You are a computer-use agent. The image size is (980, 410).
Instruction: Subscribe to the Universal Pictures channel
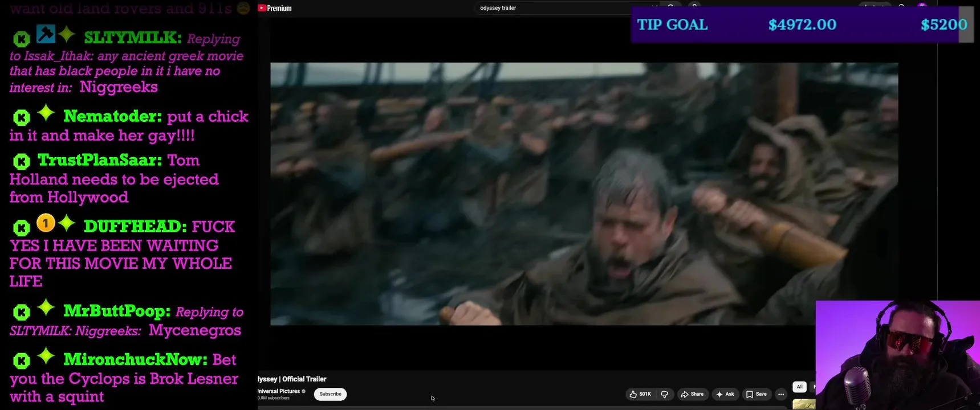click(x=330, y=394)
